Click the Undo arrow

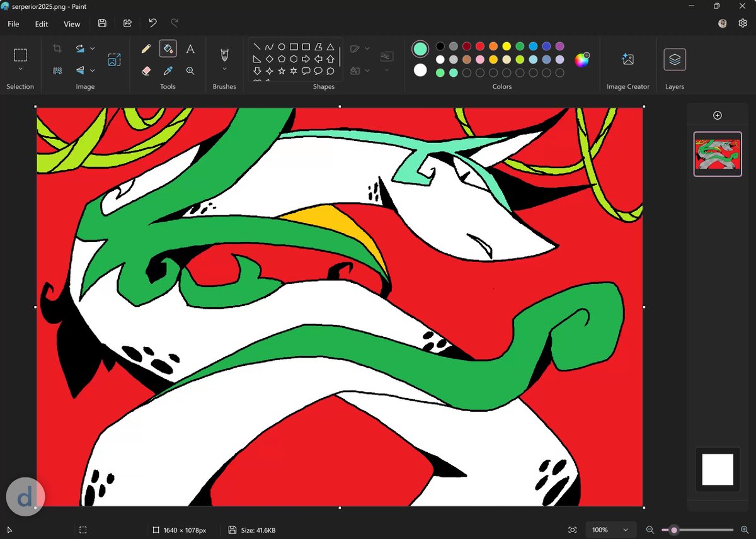click(x=152, y=23)
